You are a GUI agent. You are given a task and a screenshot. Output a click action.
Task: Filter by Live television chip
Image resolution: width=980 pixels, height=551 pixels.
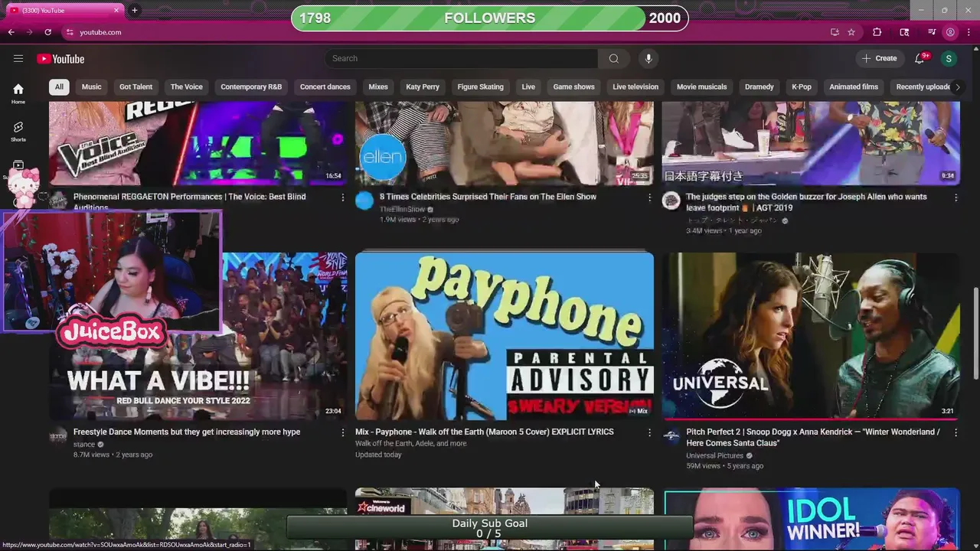(x=635, y=86)
